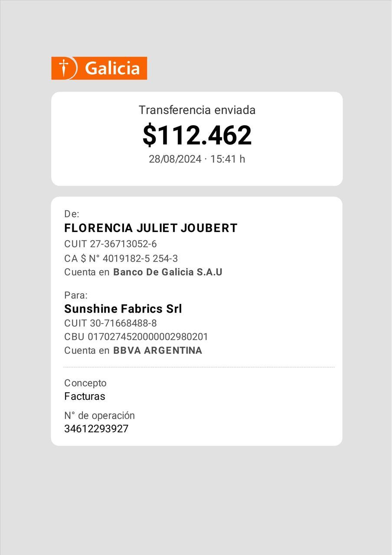Click the sender CUIT 27-36713052-6
The height and width of the screenshot is (555, 392).
coord(111,244)
